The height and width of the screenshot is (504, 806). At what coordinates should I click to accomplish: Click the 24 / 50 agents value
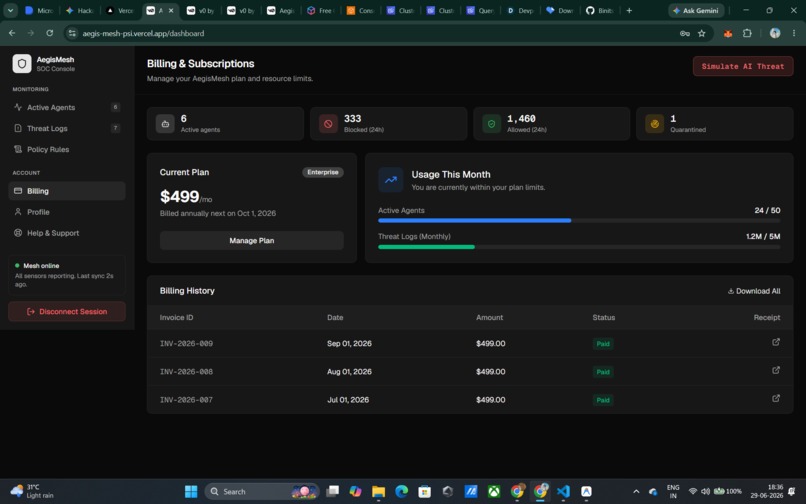point(767,210)
